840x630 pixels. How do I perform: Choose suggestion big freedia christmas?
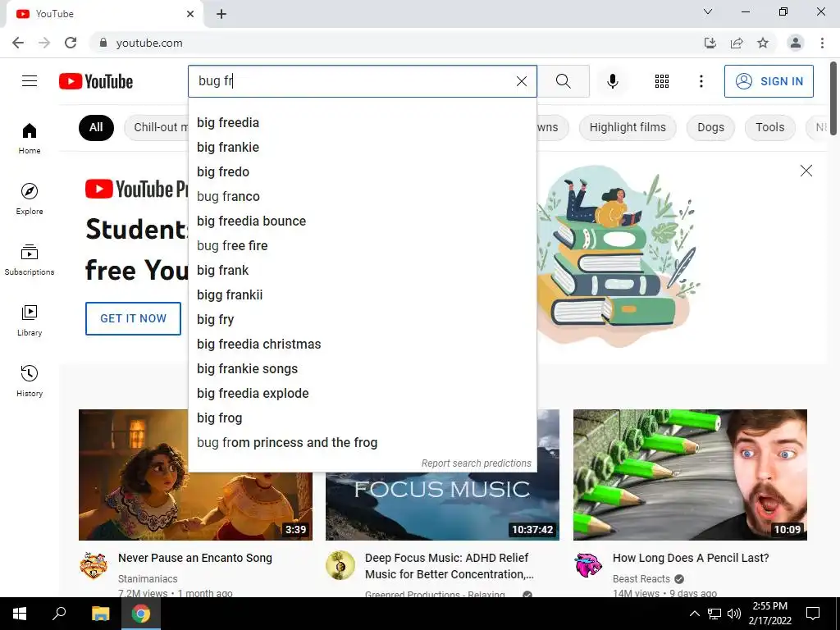point(362,345)
